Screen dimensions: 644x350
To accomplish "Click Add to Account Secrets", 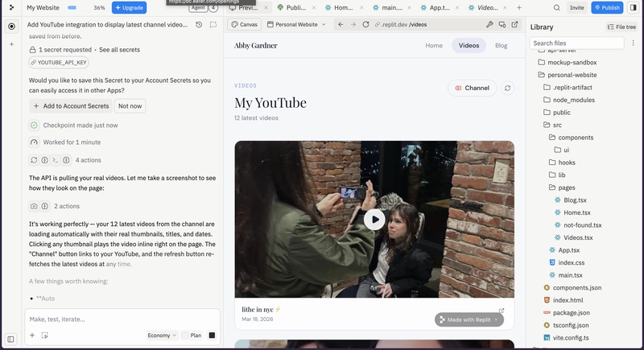I will 71,106.
